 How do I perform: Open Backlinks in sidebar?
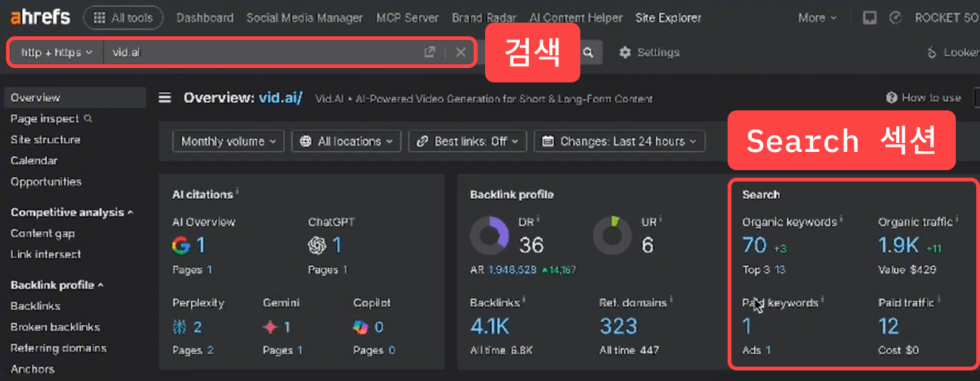pos(36,306)
